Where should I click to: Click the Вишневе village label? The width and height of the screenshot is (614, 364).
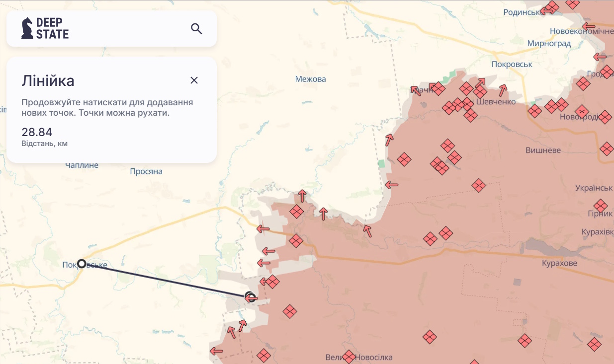[x=543, y=150]
